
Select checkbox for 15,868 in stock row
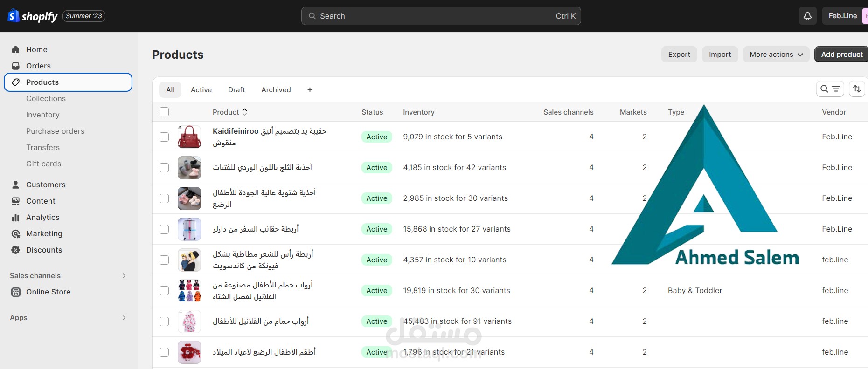(x=164, y=229)
